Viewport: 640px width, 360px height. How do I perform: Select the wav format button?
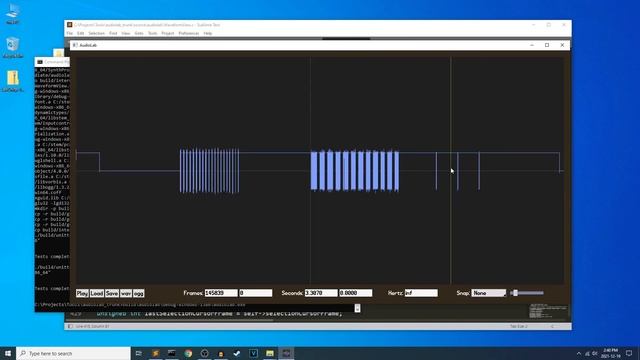pos(126,293)
